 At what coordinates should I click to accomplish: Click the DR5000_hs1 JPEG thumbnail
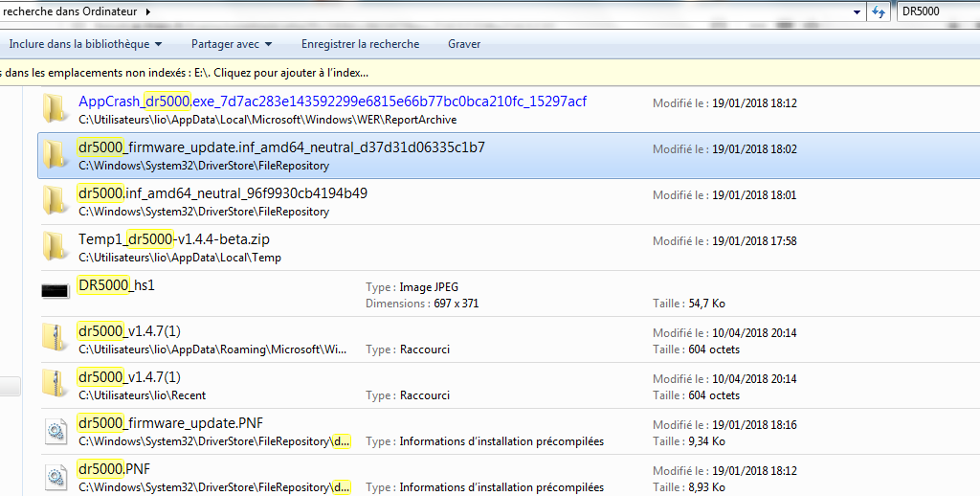click(55, 291)
